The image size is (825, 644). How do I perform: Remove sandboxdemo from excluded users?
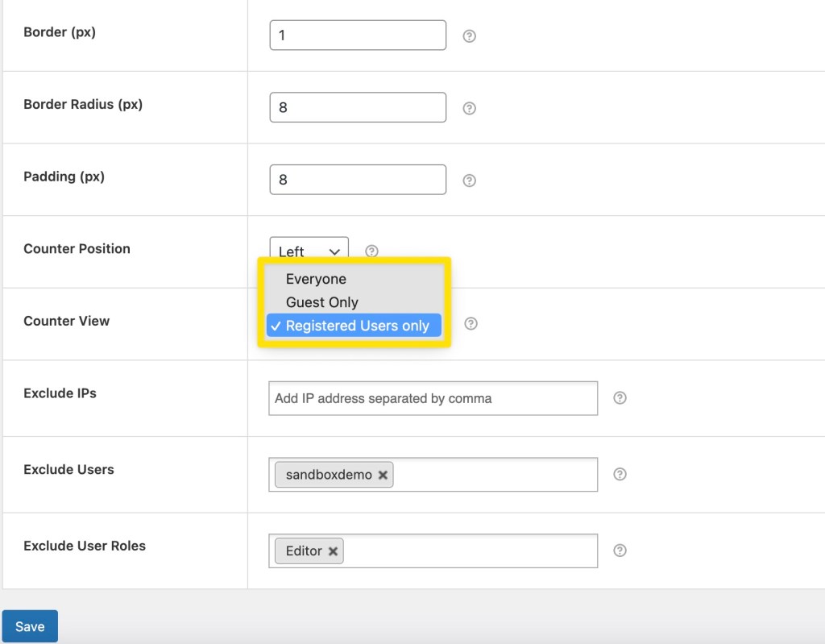[x=383, y=475]
